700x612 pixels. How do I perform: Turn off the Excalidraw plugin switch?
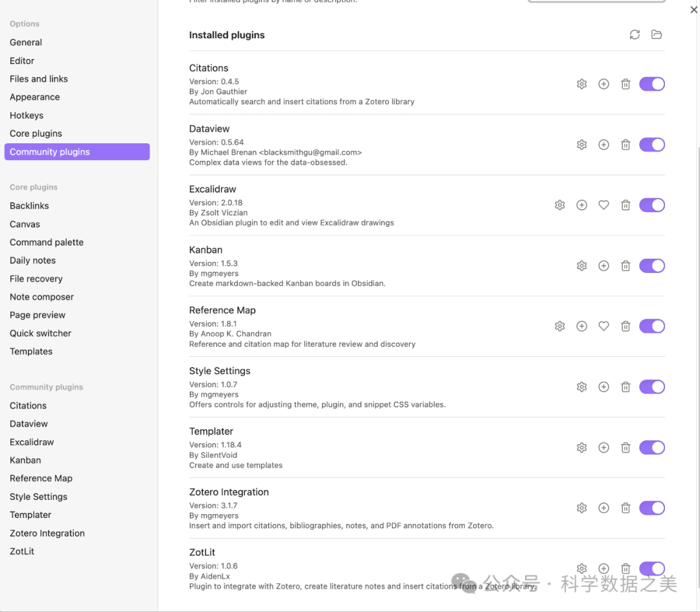pyautogui.click(x=651, y=206)
